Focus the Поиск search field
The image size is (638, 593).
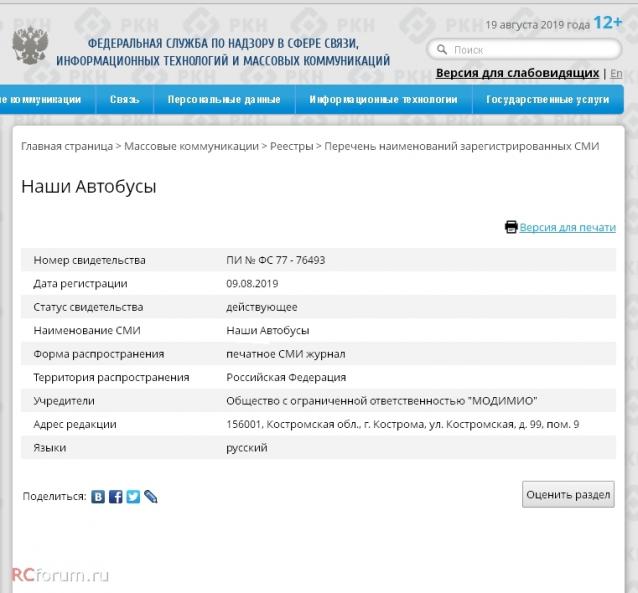tap(524, 50)
